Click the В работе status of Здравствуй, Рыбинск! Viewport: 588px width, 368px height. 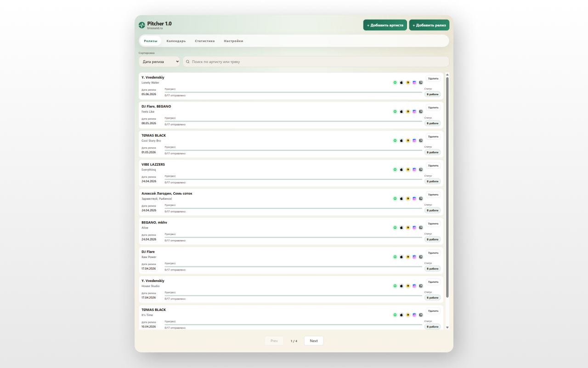(432, 210)
